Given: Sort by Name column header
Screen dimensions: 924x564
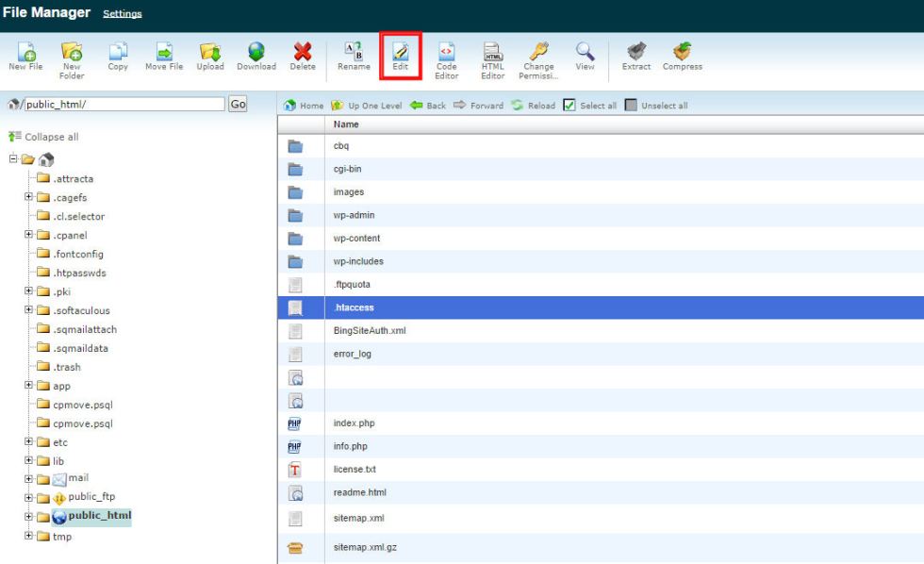Looking at the screenshot, I should [x=346, y=124].
